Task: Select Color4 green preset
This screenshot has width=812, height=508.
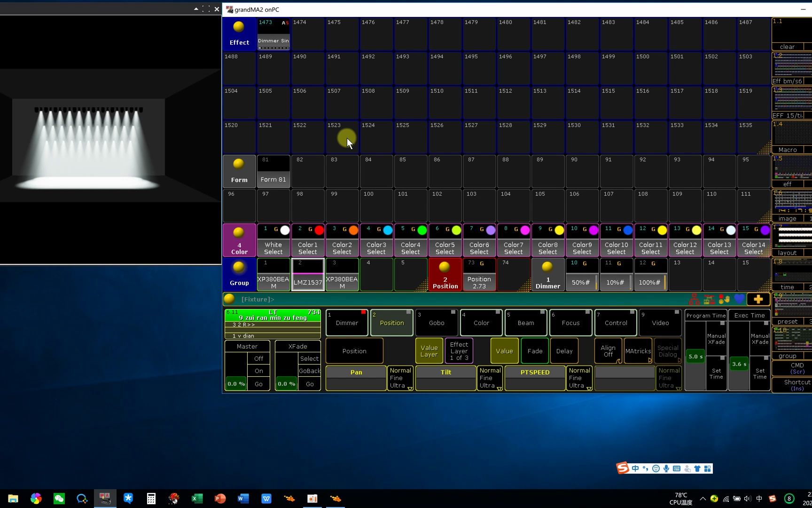Action: [x=411, y=240]
